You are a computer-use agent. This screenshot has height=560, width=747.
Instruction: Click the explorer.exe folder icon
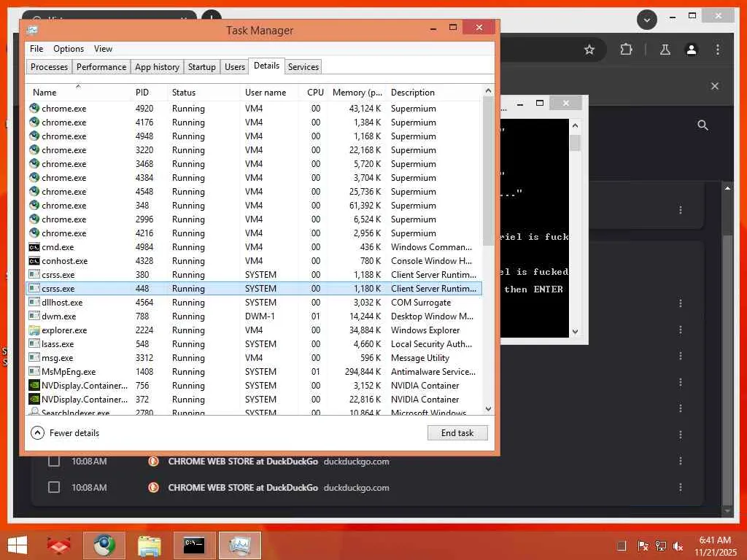(34, 330)
